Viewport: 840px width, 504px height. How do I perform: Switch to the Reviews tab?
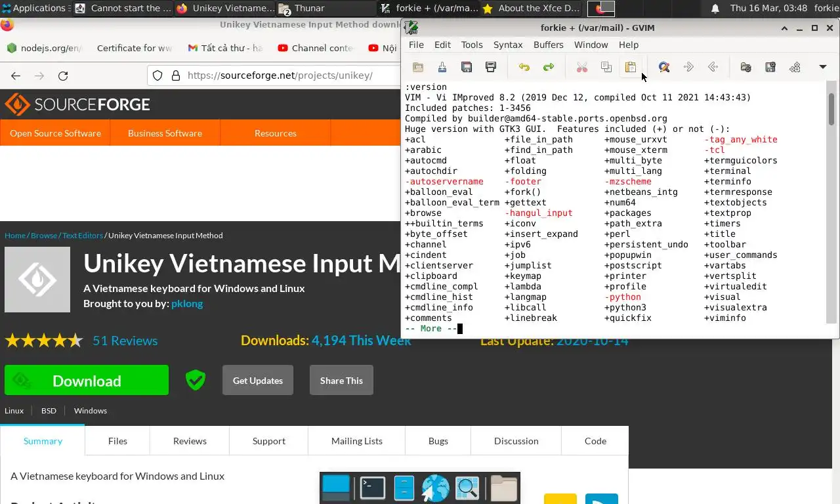[190, 441]
